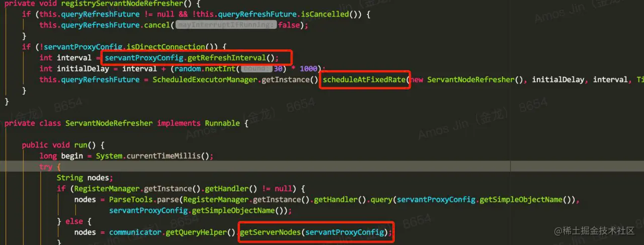The height and width of the screenshot is (245, 644).
Task: Place cursor on the highlighted try line
Action: tap(322, 167)
